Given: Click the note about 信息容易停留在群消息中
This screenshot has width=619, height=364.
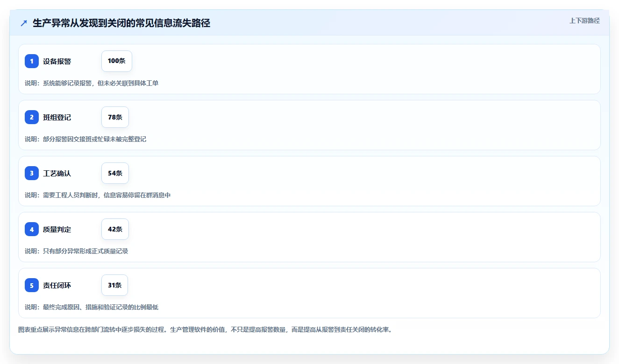Looking at the screenshot, I should pos(98,195).
